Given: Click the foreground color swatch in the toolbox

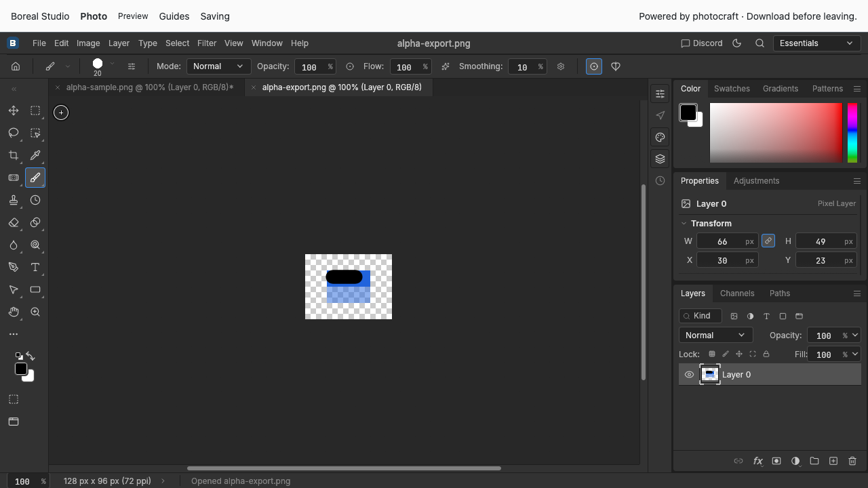Looking at the screenshot, I should point(21,369).
